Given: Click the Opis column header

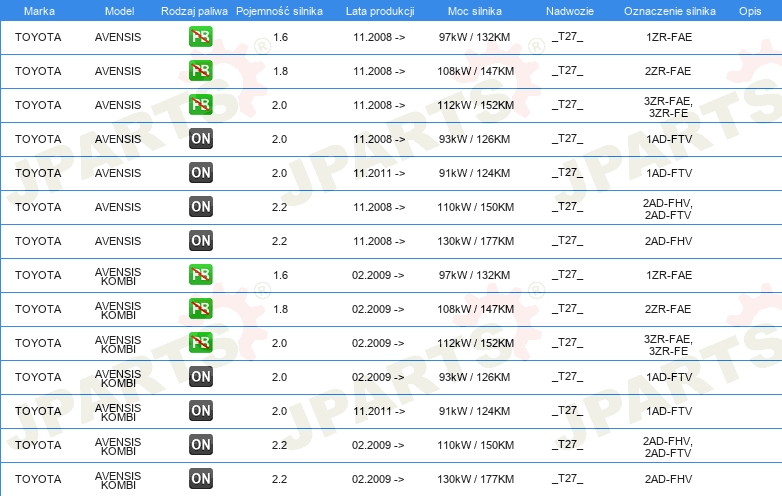Looking at the screenshot, I should coord(750,10).
